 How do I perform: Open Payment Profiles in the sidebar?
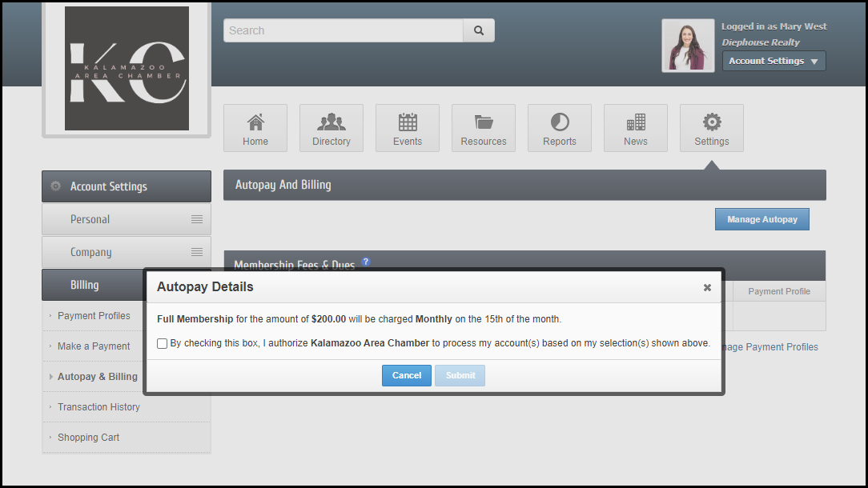point(94,316)
